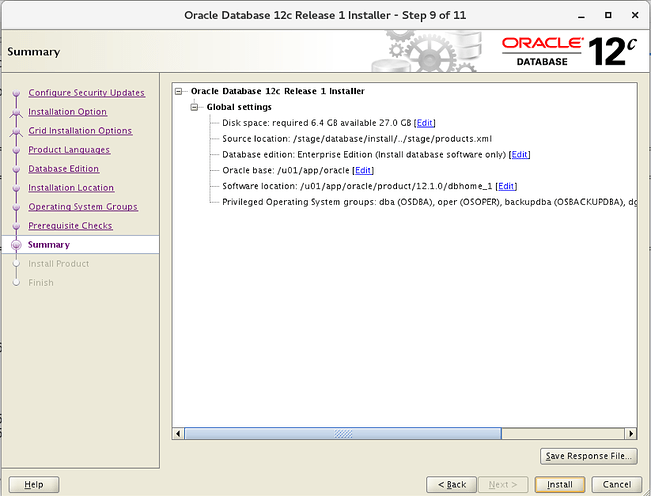Click the Install button
Screen dimensions: 651x496
(560, 484)
